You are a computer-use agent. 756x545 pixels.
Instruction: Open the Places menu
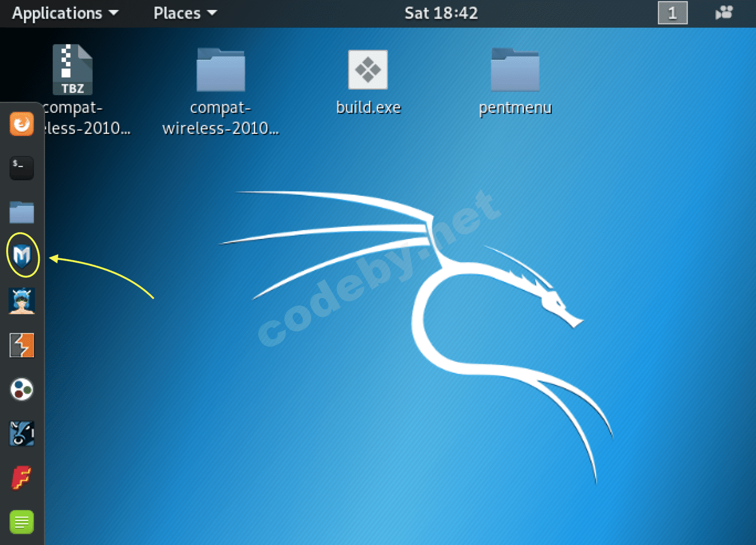pos(185,13)
